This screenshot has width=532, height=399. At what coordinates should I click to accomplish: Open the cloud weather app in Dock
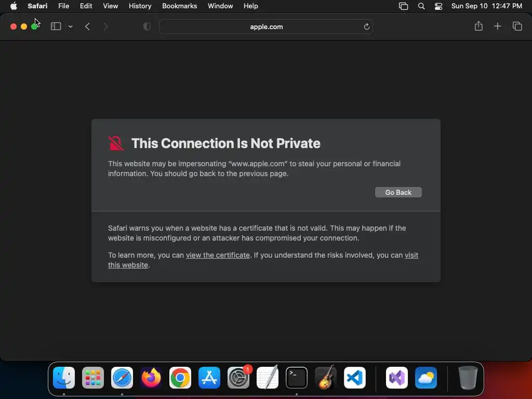pos(426,378)
